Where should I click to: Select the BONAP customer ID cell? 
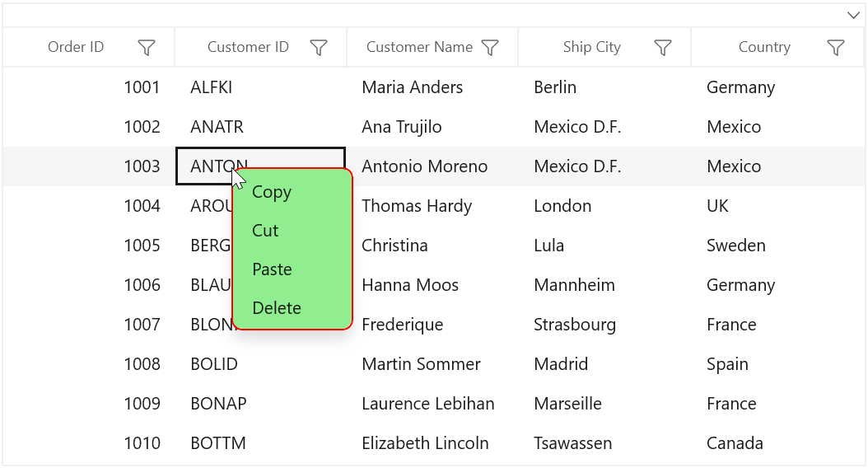(261, 404)
